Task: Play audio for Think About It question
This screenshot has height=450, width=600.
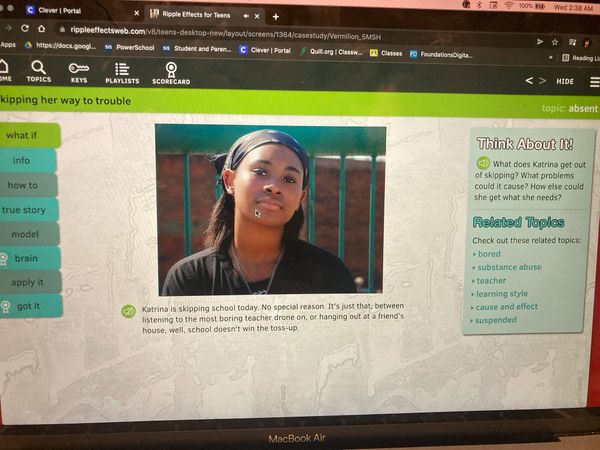Action: pos(483,163)
